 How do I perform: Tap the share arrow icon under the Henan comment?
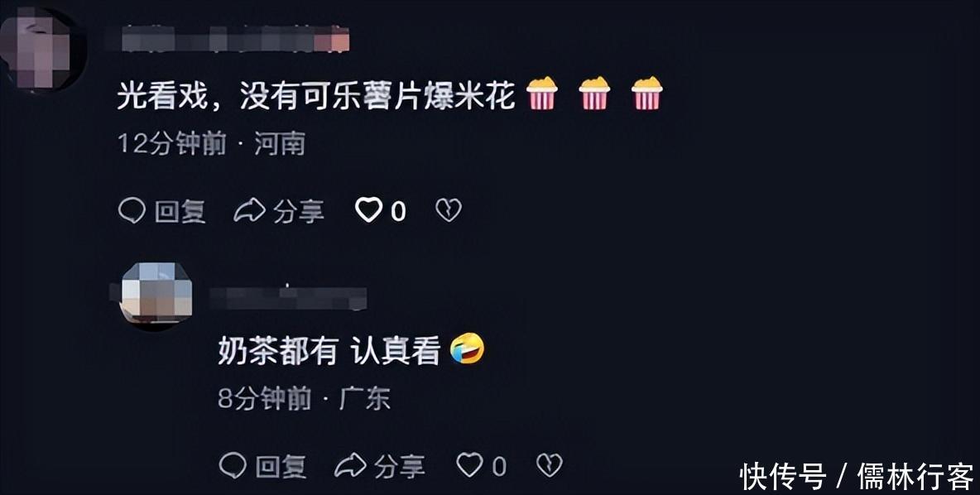tap(249, 211)
